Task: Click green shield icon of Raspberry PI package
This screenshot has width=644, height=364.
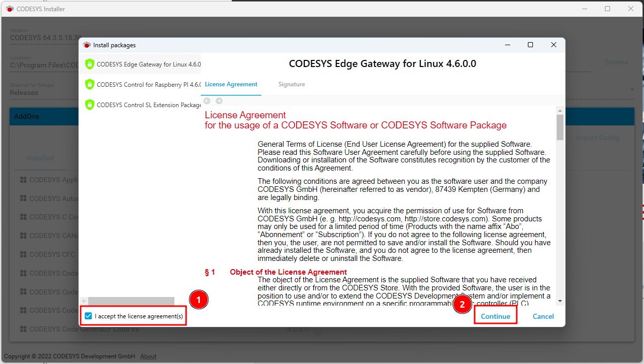Action: pos(89,85)
